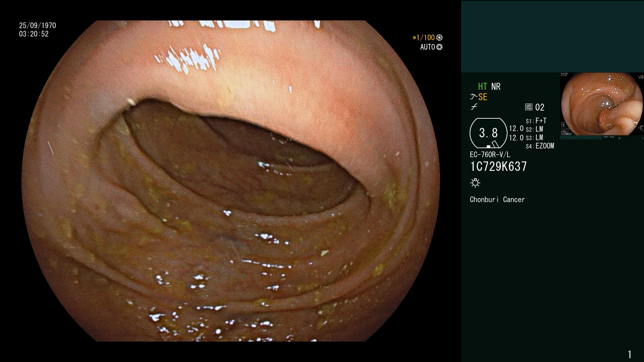Click the S2: LM switch assignment
Screen dimensions: 644x362
(x=535, y=129)
